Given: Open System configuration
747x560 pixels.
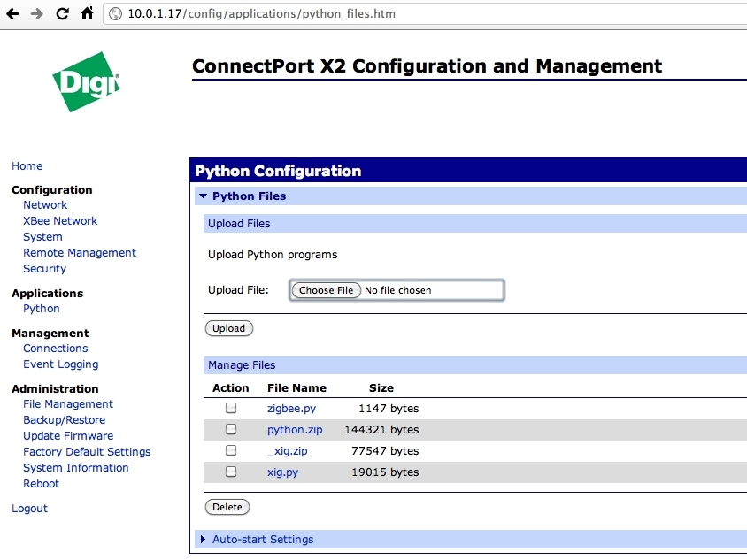Looking at the screenshot, I should (x=42, y=237).
